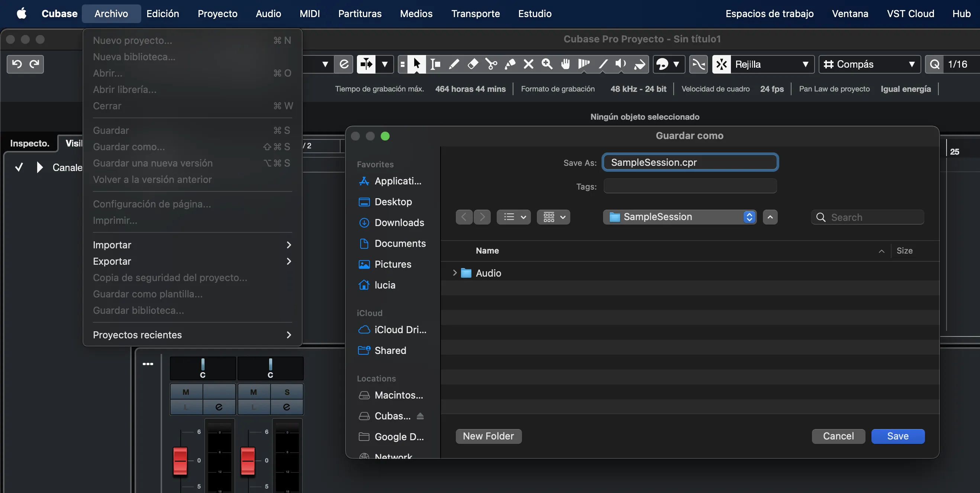
Task: Switch to the Inspecto. tab
Action: [30, 143]
